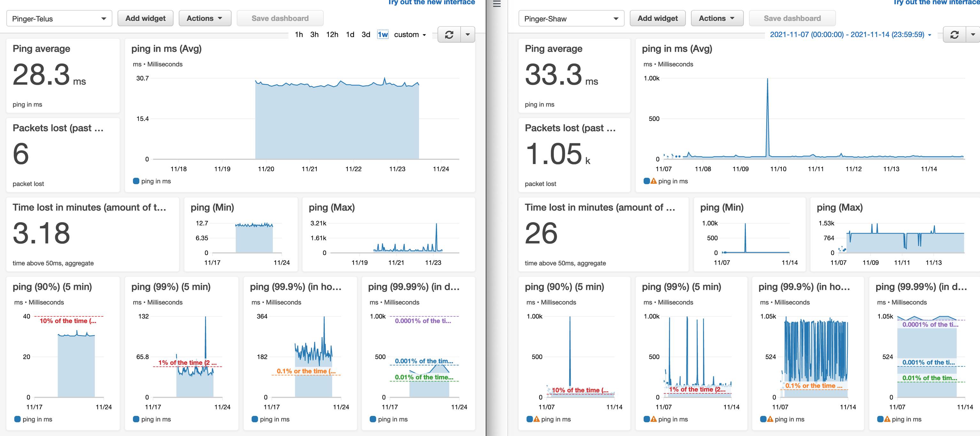Click Add widget on Telus dashboard

(x=145, y=18)
